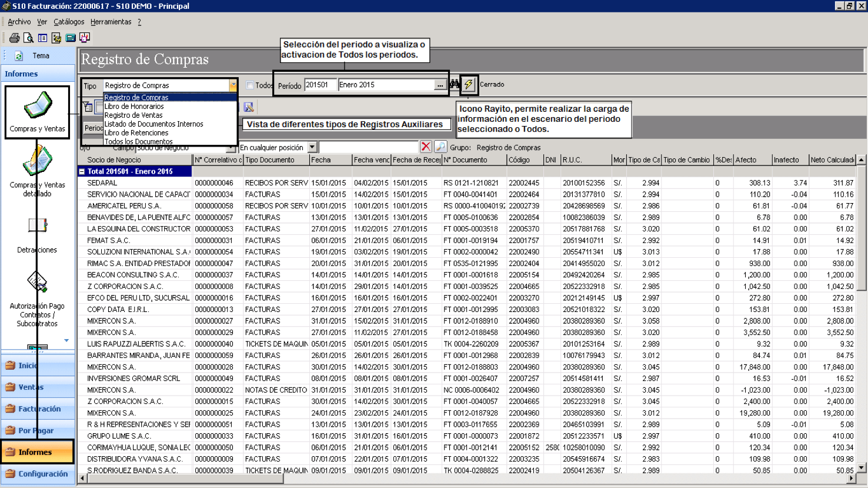Click the magnifying glass search icon

pos(440,147)
